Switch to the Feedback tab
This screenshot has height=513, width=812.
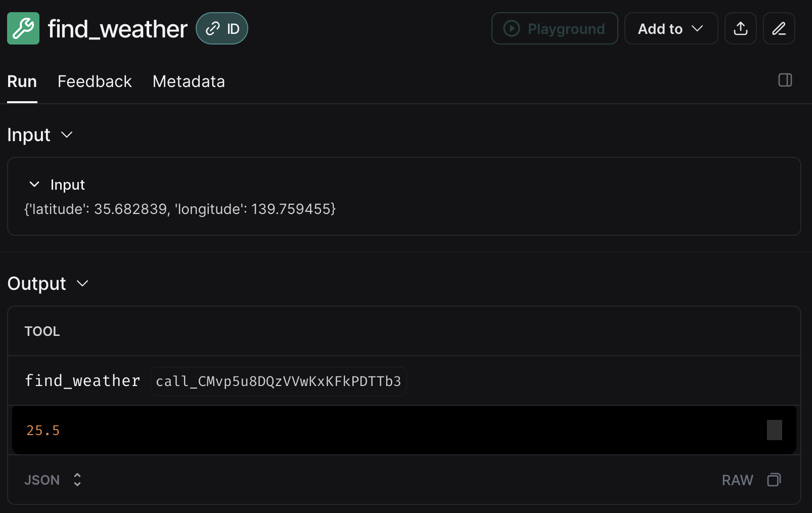click(95, 81)
